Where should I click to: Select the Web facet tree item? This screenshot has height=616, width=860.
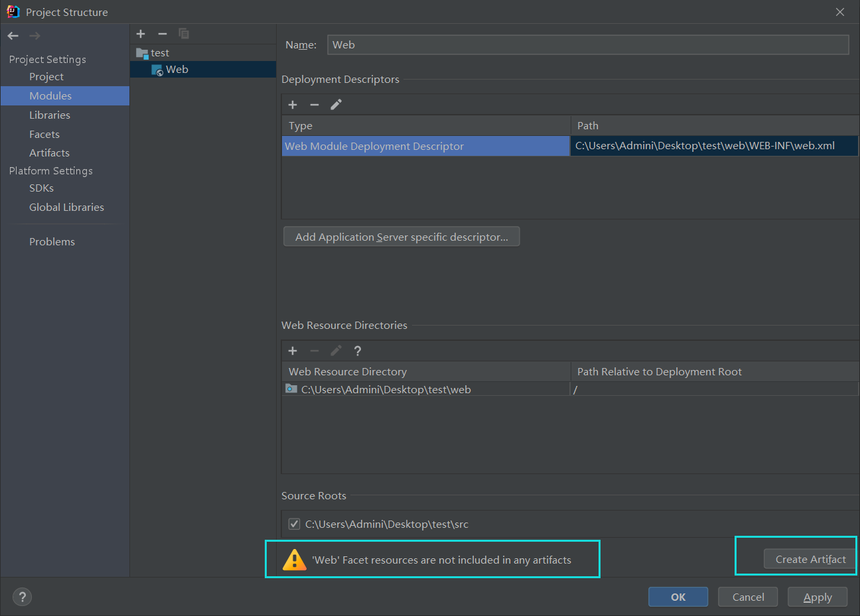(x=203, y=70)
